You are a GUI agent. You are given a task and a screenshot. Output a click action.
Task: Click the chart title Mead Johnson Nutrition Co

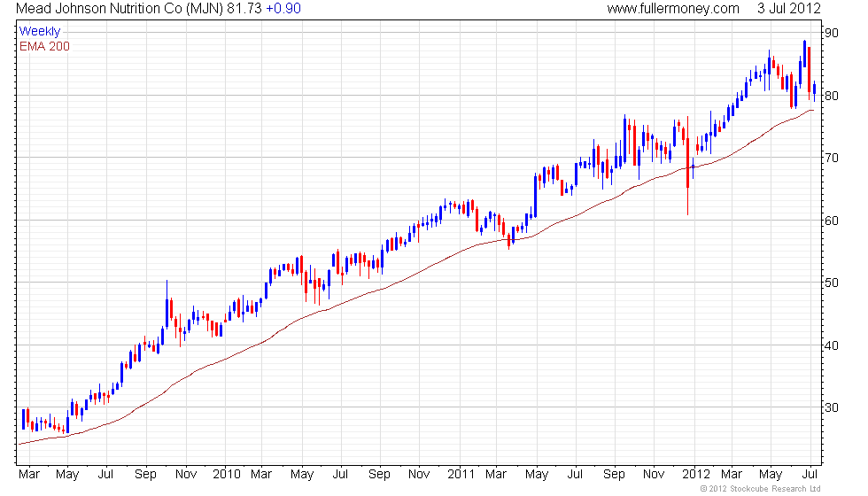(x=98, y=8)
